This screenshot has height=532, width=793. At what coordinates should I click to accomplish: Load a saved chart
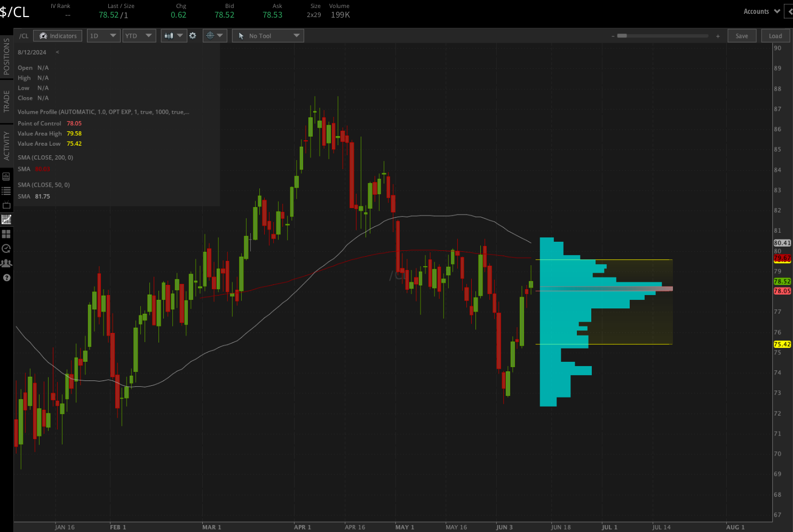point(775,36)
